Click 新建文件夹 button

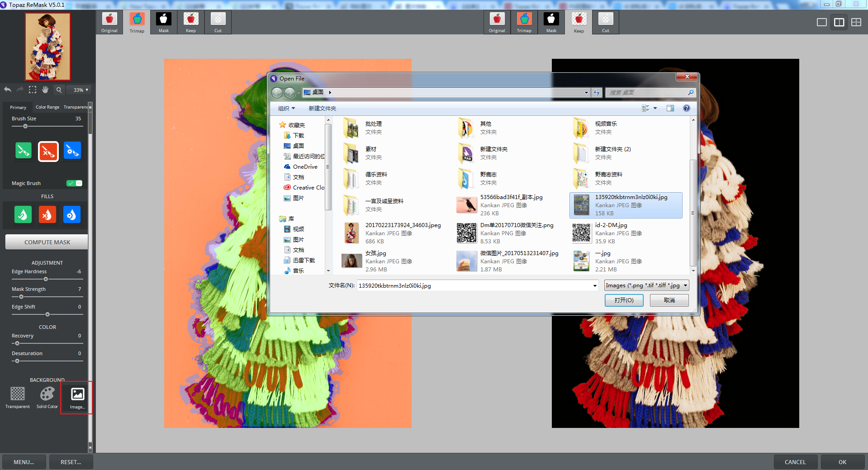tap(322, 109)
